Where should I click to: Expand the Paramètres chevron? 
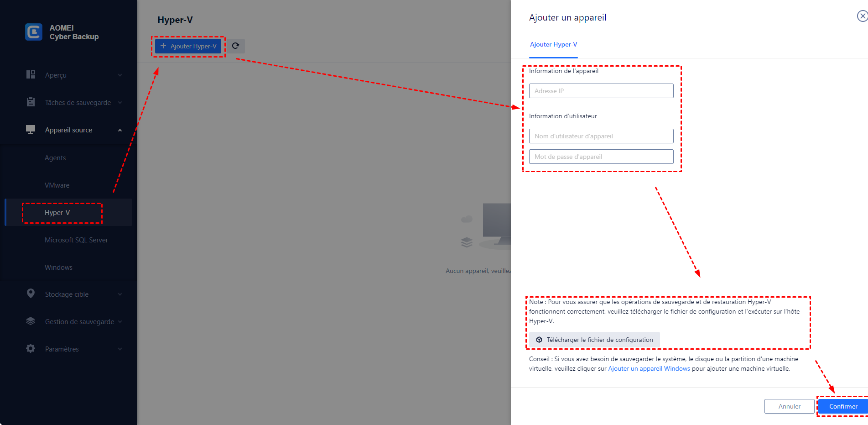click(x=120, y=349)
